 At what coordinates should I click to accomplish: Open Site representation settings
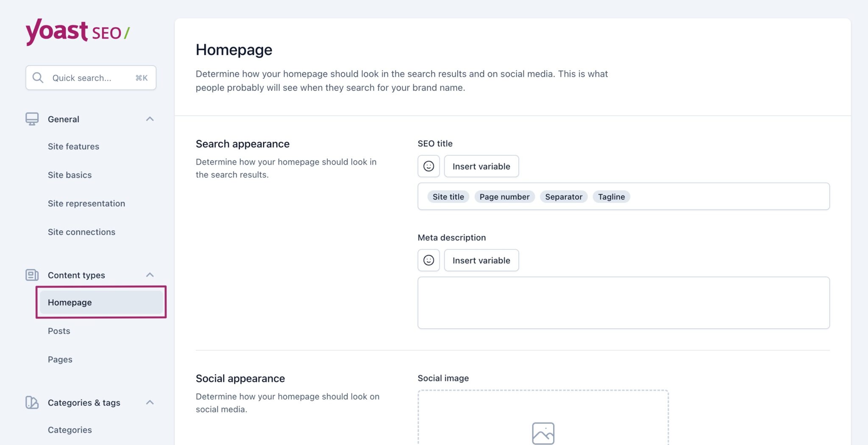pyautogui.click(x=86, y=203)
